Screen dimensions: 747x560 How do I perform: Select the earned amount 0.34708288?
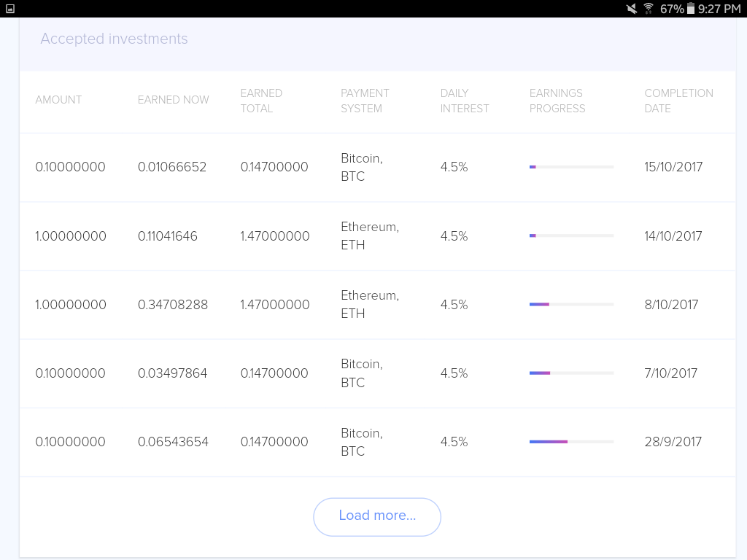pyautogui.click(x=173, y=305)
